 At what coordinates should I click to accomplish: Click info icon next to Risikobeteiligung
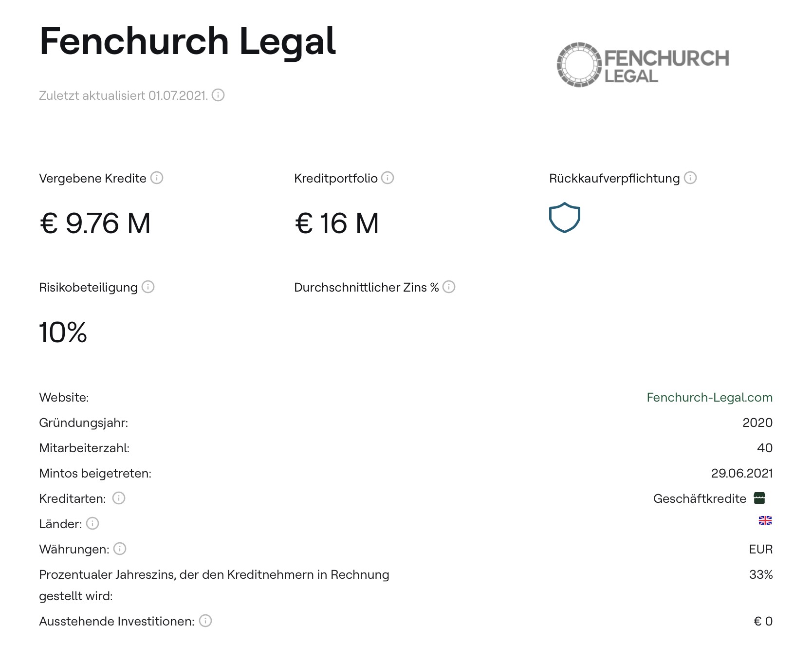[x=148, y=287]
